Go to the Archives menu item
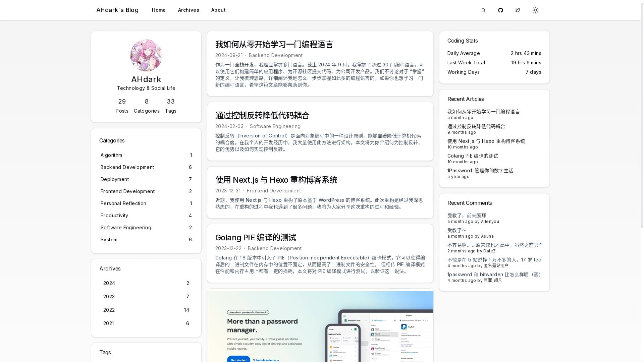 (188, 10)
